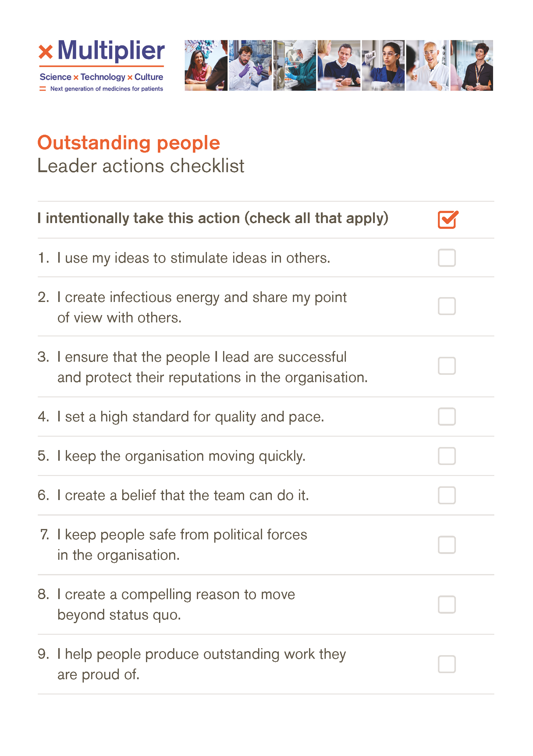Select the man in navy sweater photo

(339, 65)
